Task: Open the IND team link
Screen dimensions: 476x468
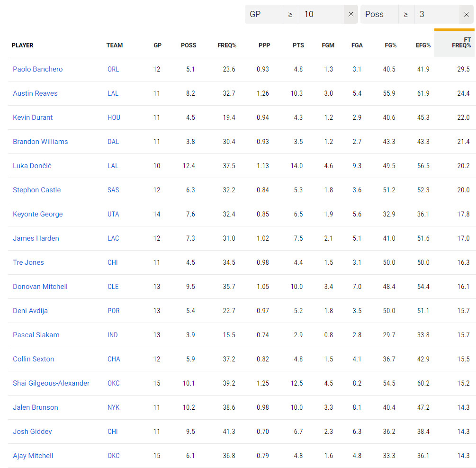Action: [113, 335]
